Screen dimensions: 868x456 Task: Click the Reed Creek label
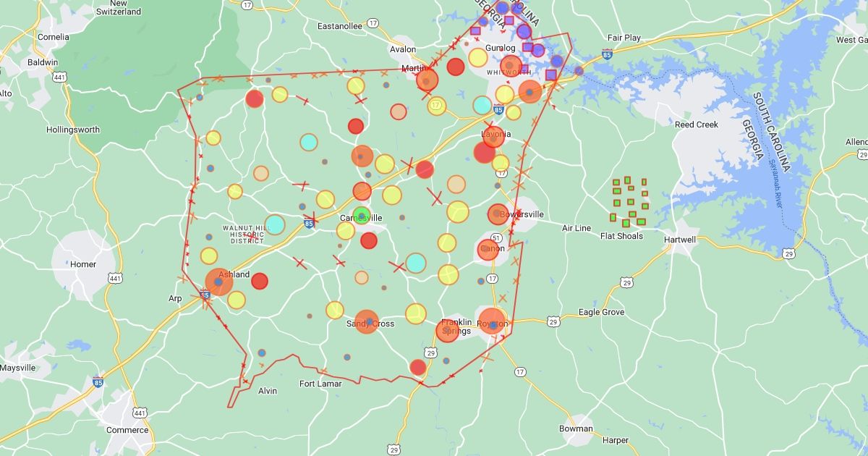point(697,124)
